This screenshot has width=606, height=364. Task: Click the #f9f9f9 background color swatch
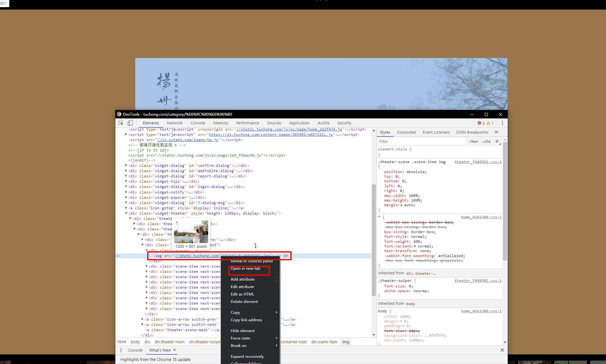pos(426,335)
